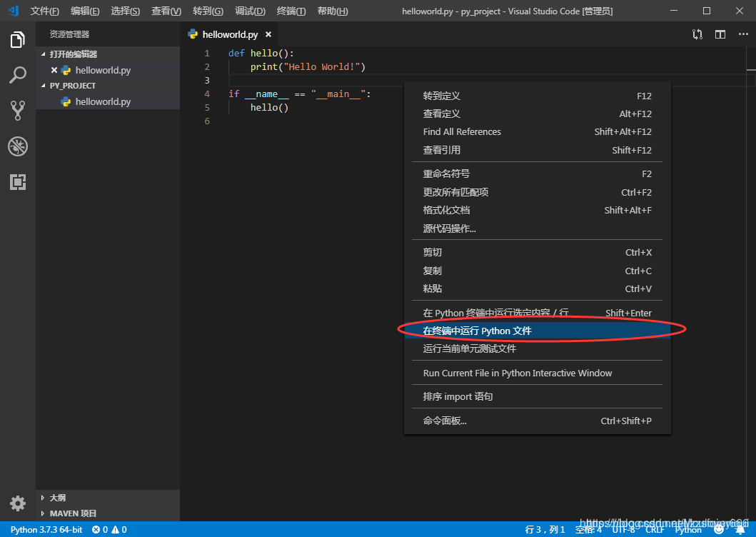
Task: Click on the hello() call on line 5
Action: 269,107
